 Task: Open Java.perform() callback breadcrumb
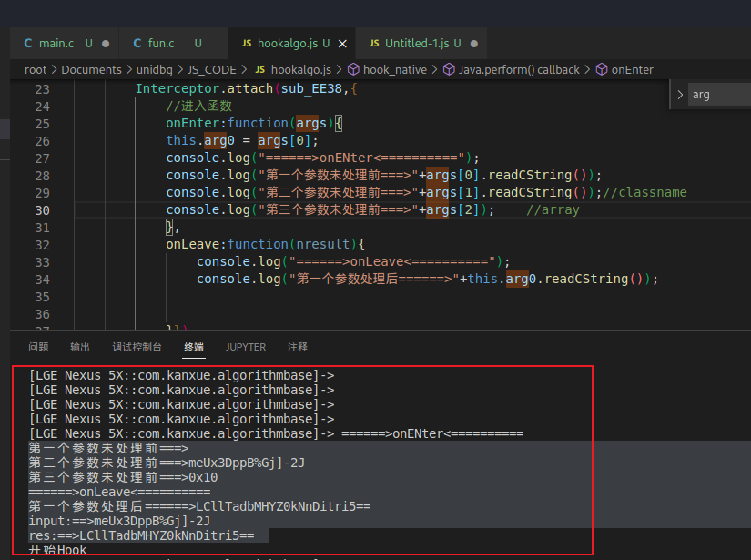pyautogui.click(x=519, y=70)
